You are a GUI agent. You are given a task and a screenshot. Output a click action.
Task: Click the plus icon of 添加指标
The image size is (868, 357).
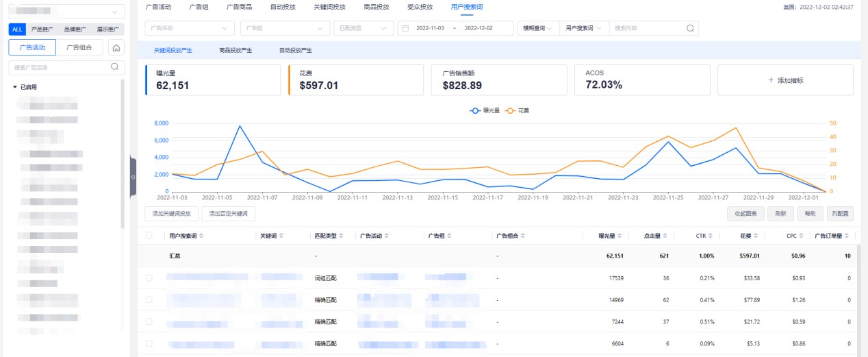click(771, 80)
